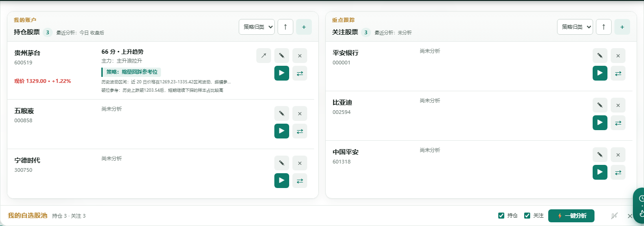This screenshot has height=226, width=644.
Task: Toggle sort direction arrow in 关注股票 panel
Action: click(x=604, y=27)
